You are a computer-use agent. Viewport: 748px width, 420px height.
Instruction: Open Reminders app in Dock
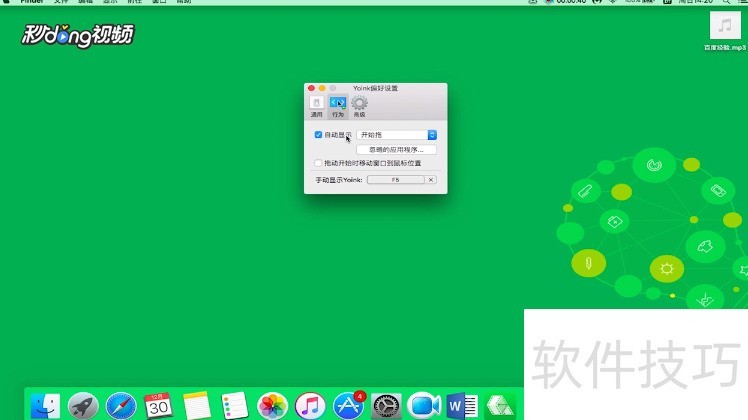[234, 406]
